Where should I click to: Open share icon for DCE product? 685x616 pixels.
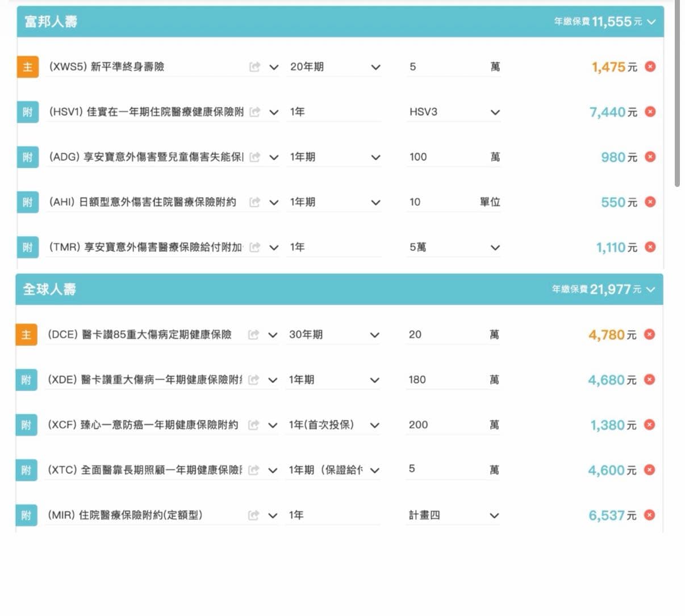253,335
